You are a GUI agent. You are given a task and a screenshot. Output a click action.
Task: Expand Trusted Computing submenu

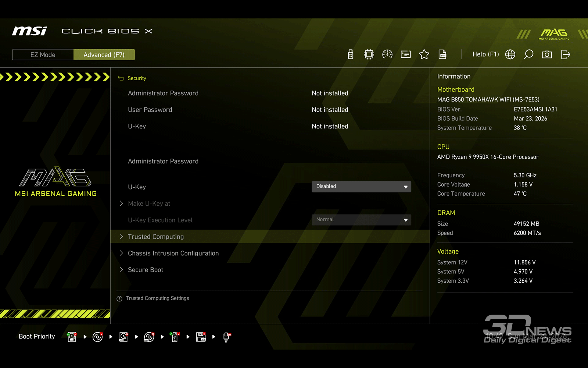156,237
